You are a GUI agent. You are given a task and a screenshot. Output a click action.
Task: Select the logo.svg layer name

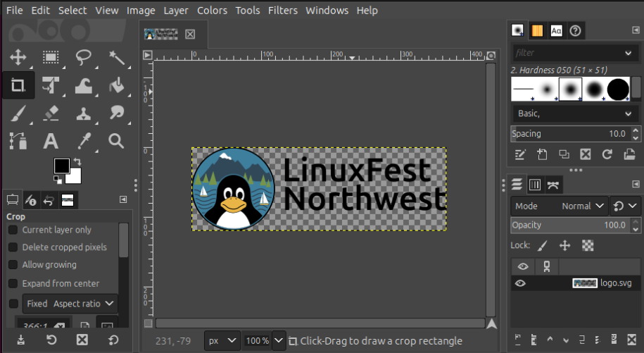click(616, 283)
